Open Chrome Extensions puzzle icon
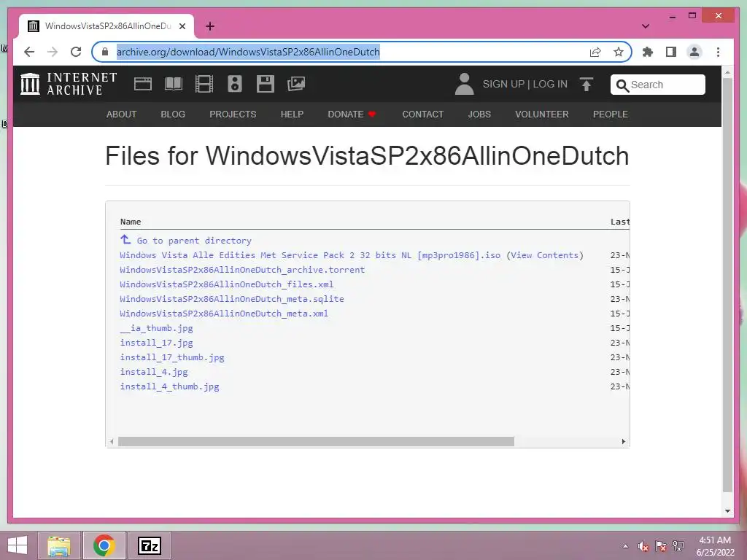This screenshot has height=560, width=747. coord(648,52)
